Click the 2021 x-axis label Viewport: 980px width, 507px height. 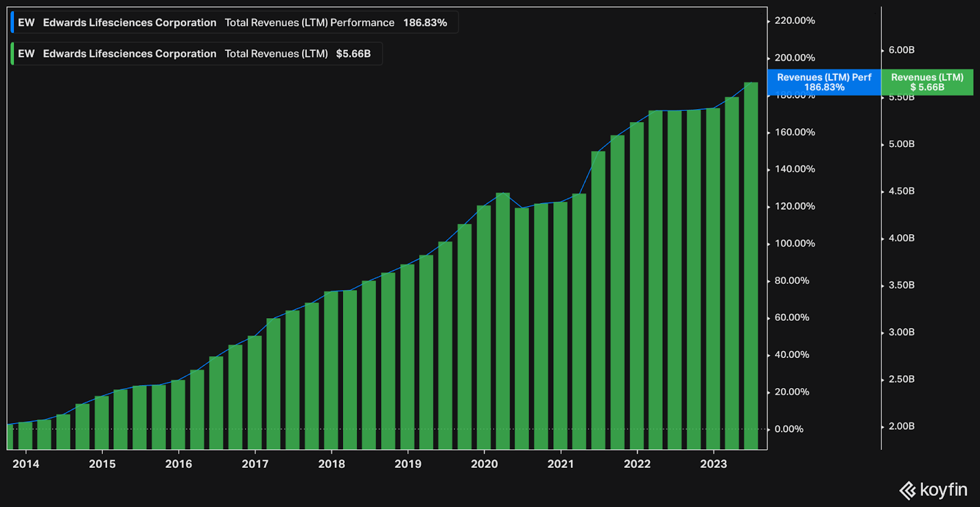560,464
